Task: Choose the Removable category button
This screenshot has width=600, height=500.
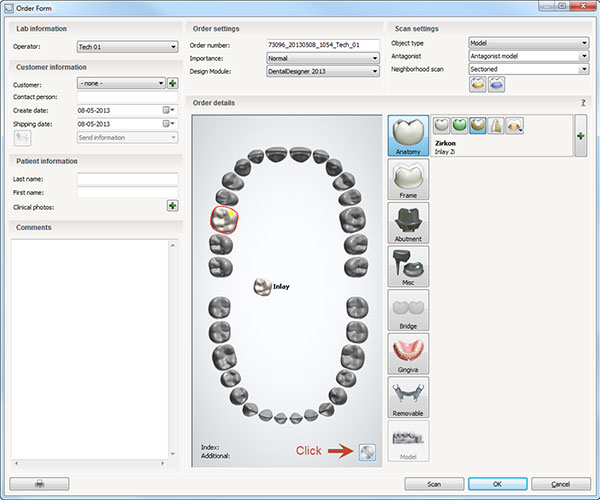Action: coord(408,397)
